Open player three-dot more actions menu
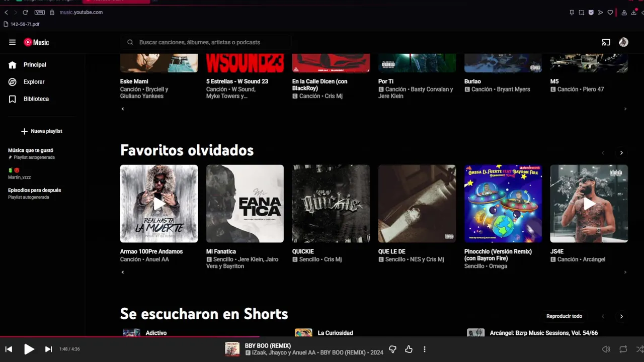The image size is (644, 362). [425, 349]
